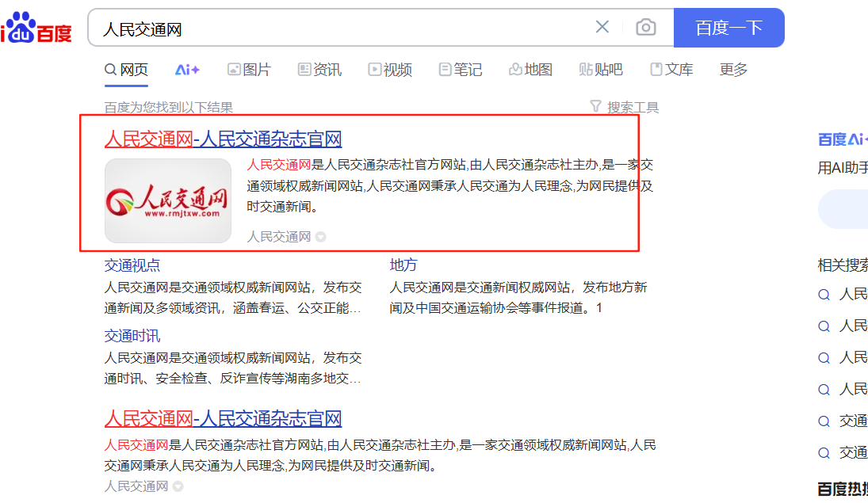Expand the 更多 menu
Image resolution: width=868 pixels, height=503 pixels.
[x=733, y=70]
